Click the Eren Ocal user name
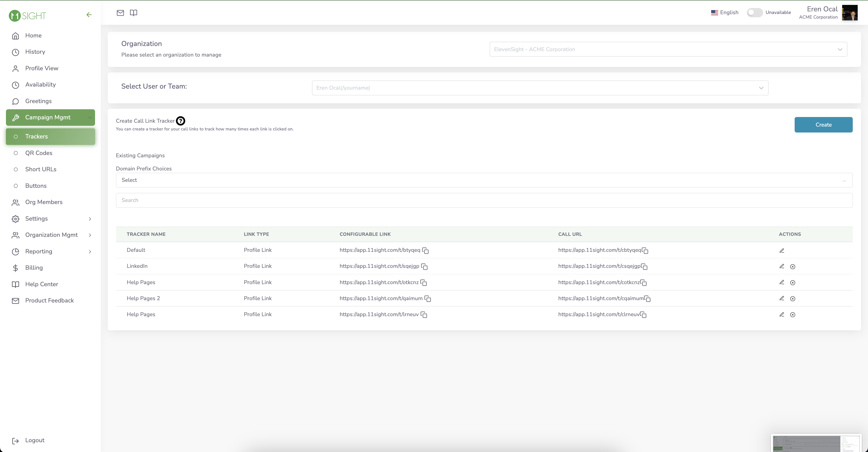Image resolution: width=868 pixels, height=452 pixels. [x=822, y=9]
